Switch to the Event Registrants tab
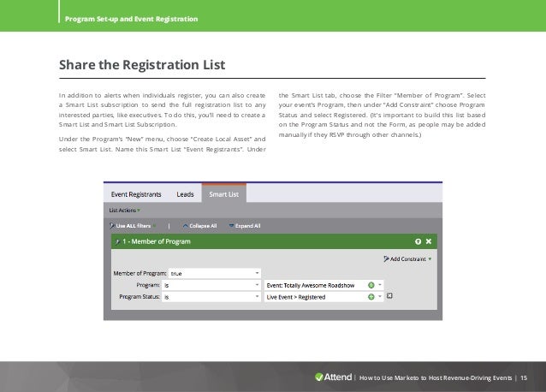Screen dimensions: 546x392 pyautogui.click(x=136, y=194)
